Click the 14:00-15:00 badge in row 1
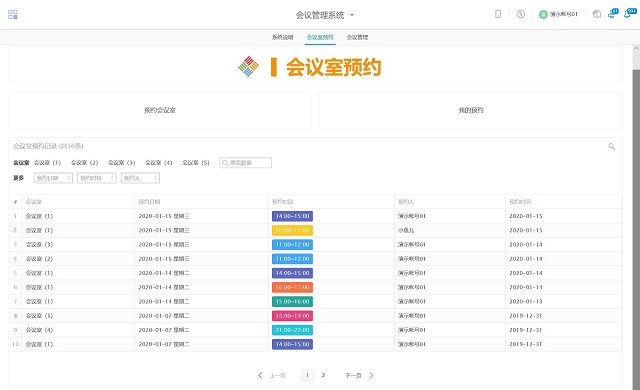This screenshot has width=640, height=390. pos(292,216)
